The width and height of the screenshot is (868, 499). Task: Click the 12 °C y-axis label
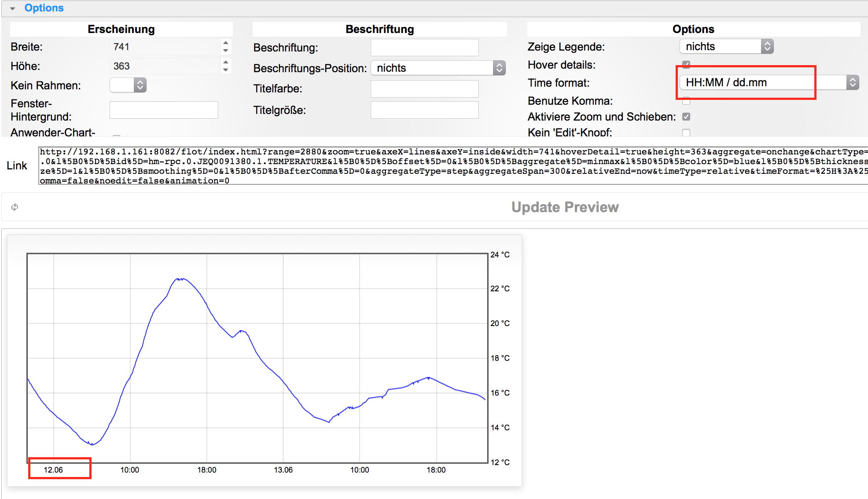[500, 462]
